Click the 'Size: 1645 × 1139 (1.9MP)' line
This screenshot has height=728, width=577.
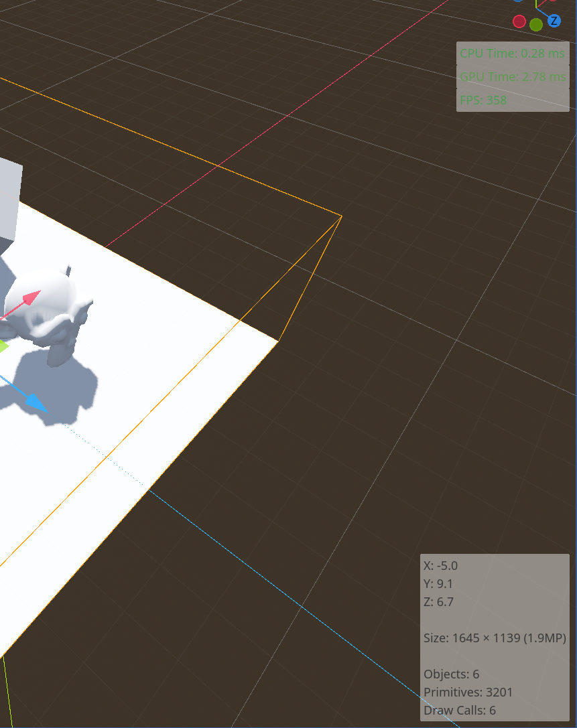(495, 638)
